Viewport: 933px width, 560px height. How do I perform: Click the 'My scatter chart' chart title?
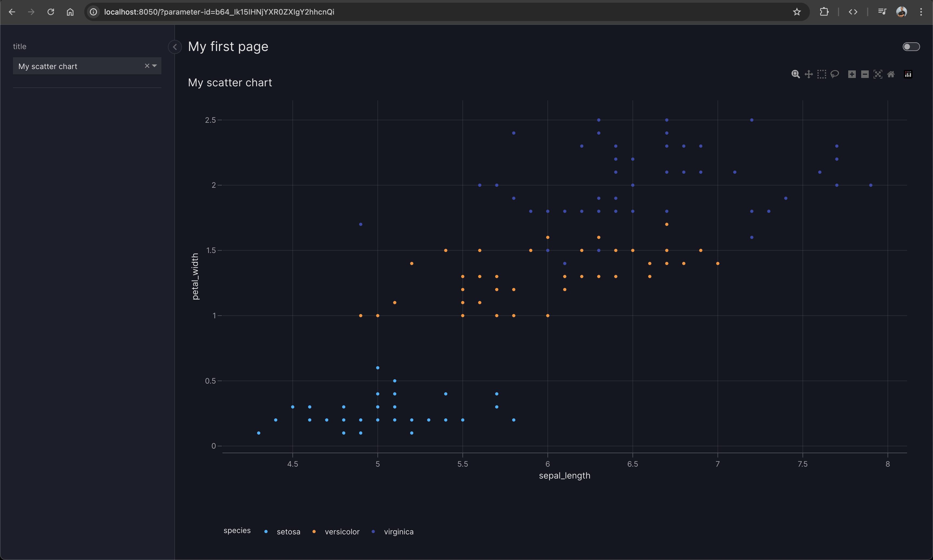[230, 83]
